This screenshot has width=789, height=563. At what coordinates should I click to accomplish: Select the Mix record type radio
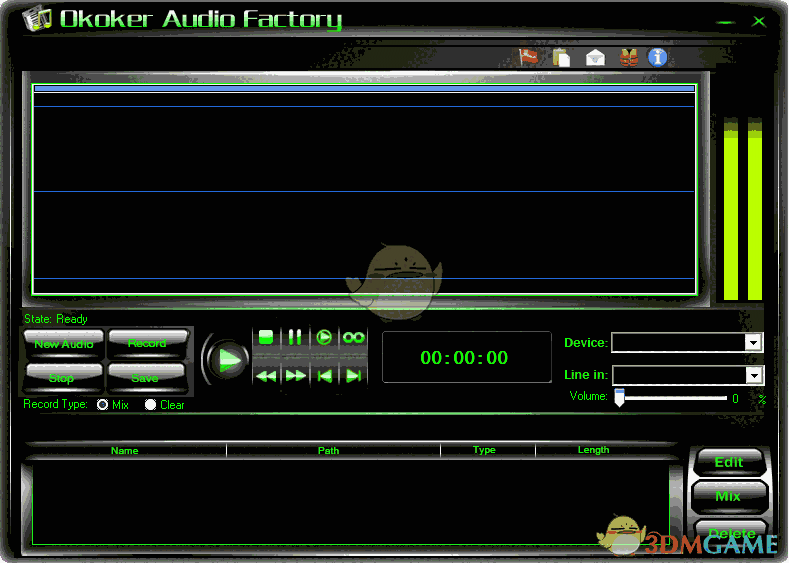click(102, 405)
